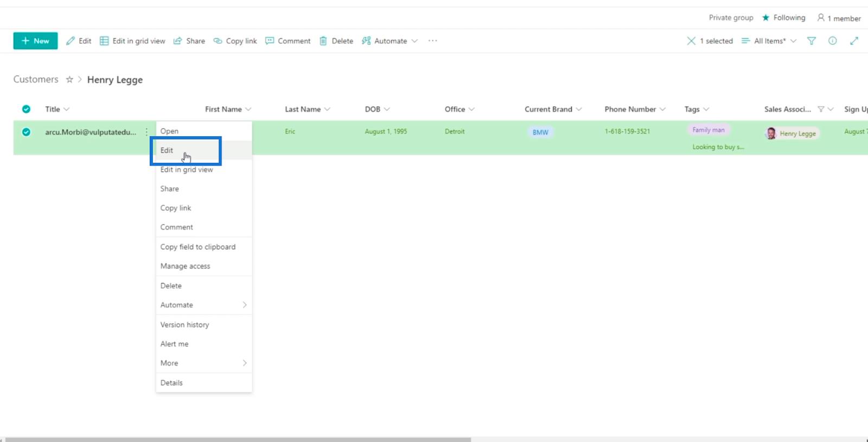Viewport: 868px width, 442px height.
Task: Choose Open from the context menu
Action: 204,131
